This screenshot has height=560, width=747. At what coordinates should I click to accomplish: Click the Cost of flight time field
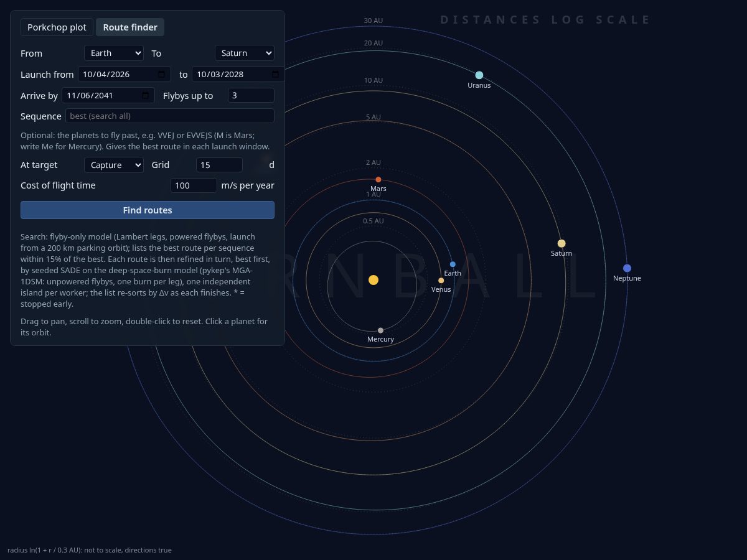click(194, 185)
